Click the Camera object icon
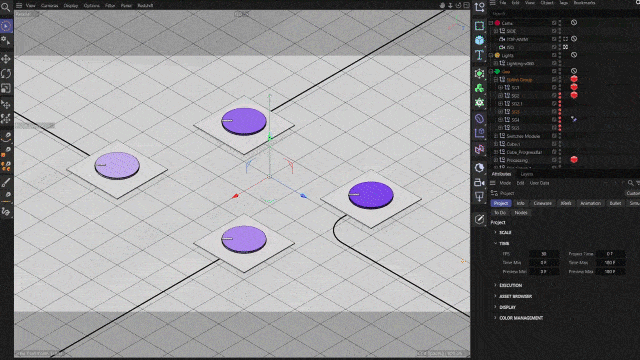 (480, 182)
